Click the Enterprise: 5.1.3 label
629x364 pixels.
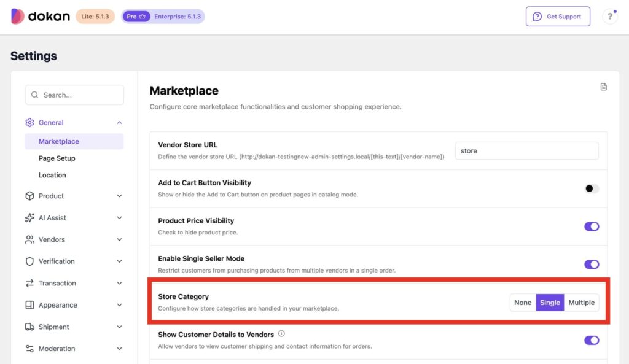point(178,17)
